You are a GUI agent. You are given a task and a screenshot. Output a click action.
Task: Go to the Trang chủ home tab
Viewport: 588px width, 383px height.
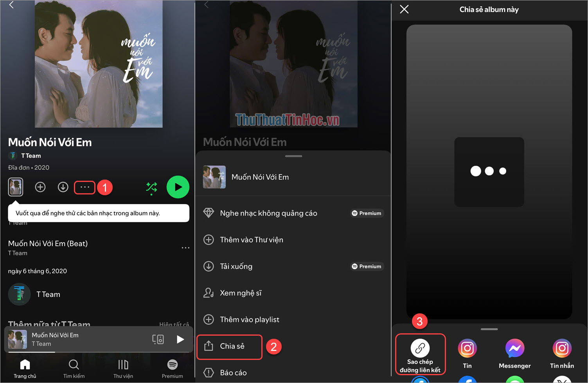coord(25,369)
